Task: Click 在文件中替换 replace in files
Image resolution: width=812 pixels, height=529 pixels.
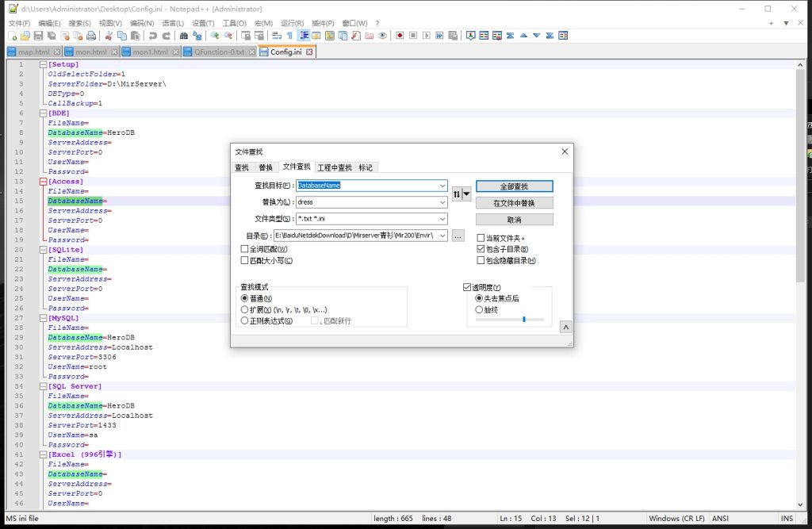Action: coord(514,203)
